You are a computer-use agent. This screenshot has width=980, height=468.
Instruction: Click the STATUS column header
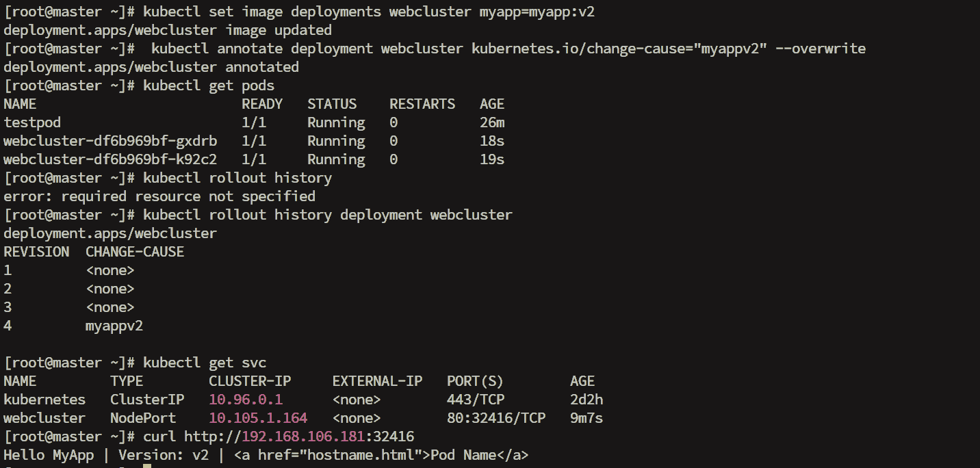coord(332,104)
